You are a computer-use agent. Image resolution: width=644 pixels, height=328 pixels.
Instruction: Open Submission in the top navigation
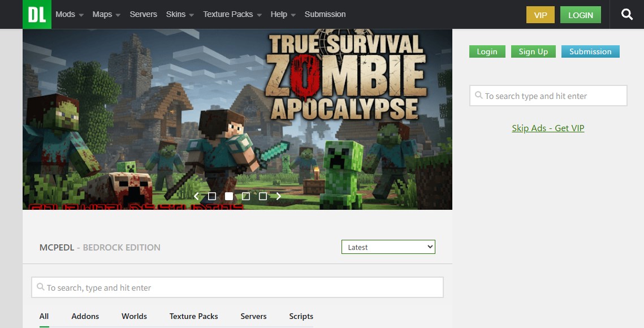(x=325, y=14)
